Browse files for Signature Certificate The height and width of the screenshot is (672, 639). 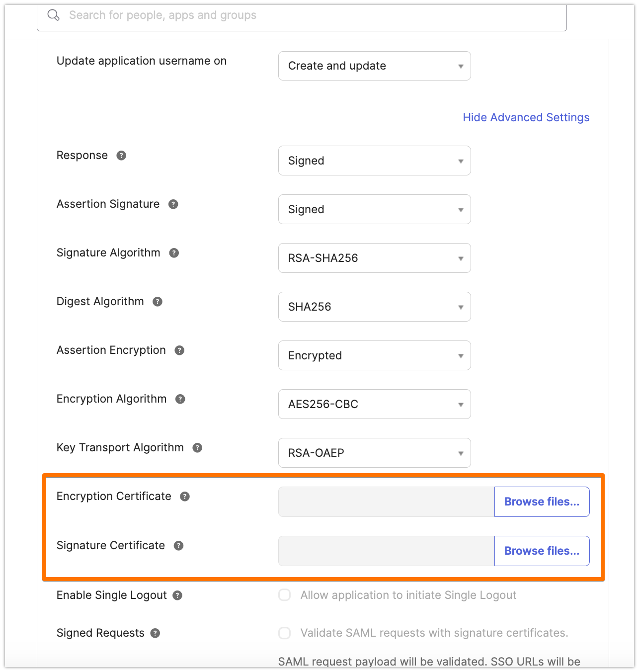coord(542,551)
